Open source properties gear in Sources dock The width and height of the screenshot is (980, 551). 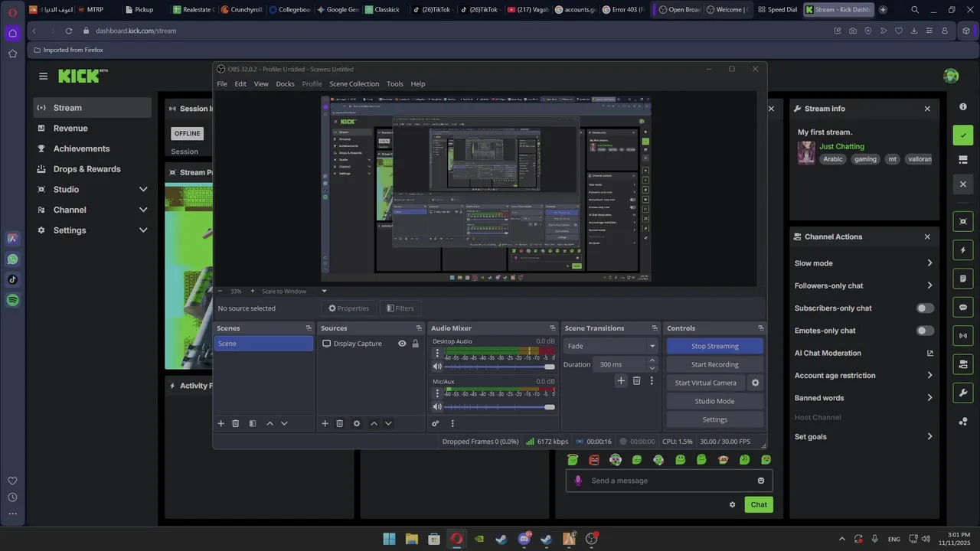pos(357,423)
